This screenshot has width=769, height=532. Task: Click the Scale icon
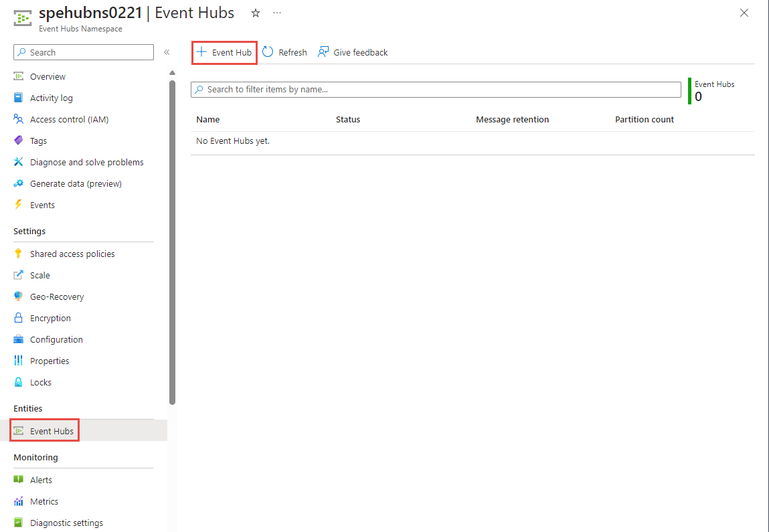pos(18,275)
